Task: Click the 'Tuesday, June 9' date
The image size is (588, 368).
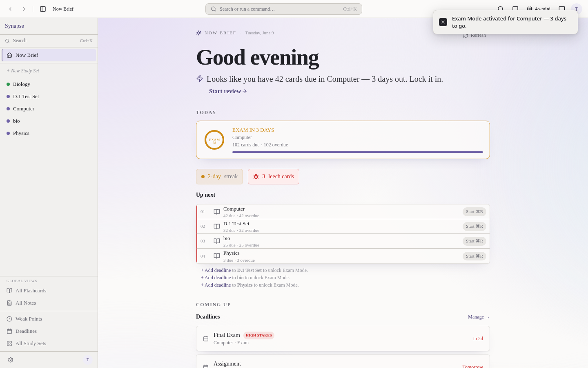Action: (x=259, y=33)
